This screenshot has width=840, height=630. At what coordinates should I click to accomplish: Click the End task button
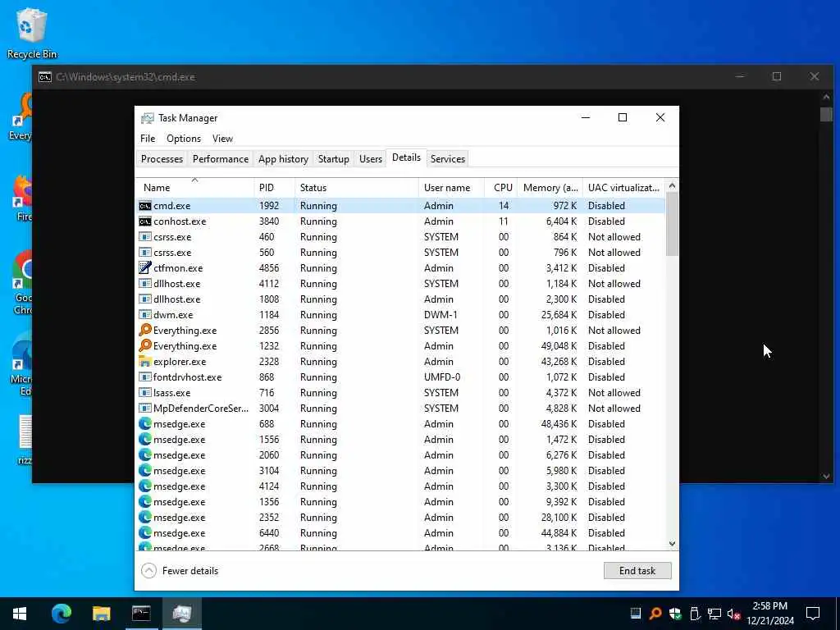click(637, 571)
